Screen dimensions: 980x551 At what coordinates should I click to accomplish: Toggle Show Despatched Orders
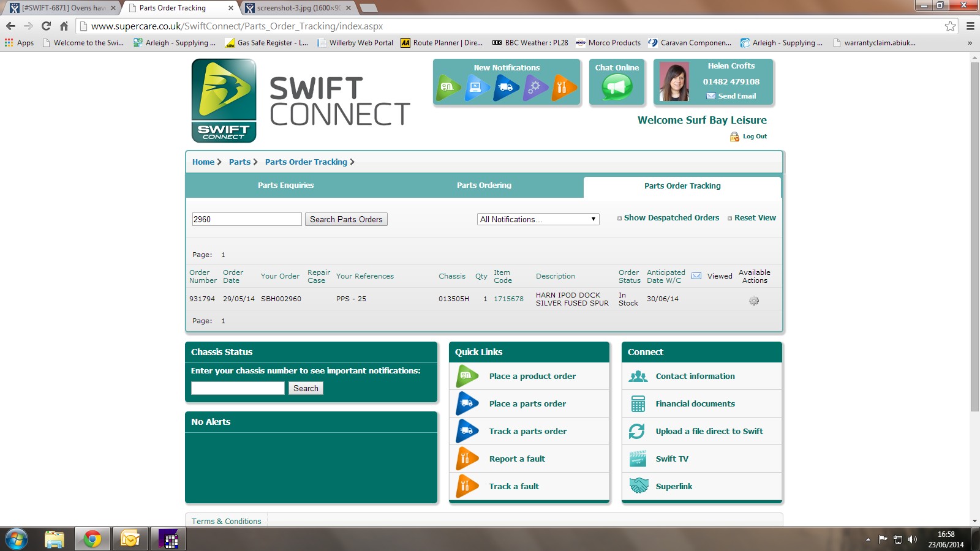pos(671,218)
